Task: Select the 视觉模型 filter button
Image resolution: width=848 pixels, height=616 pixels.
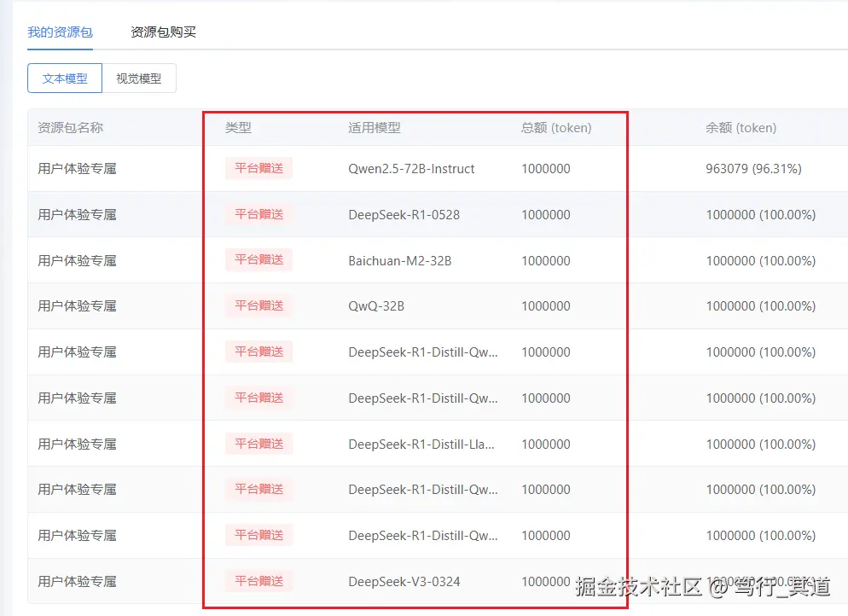Action: click(x=139, y=78)
